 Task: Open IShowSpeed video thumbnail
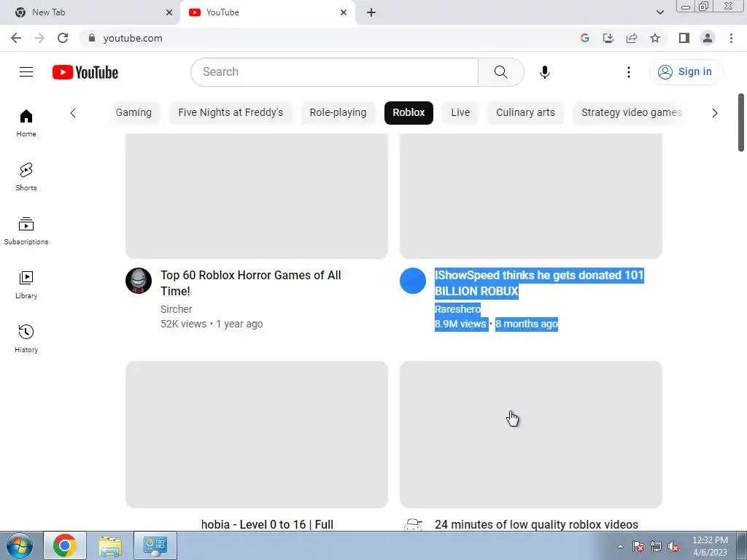531,195
